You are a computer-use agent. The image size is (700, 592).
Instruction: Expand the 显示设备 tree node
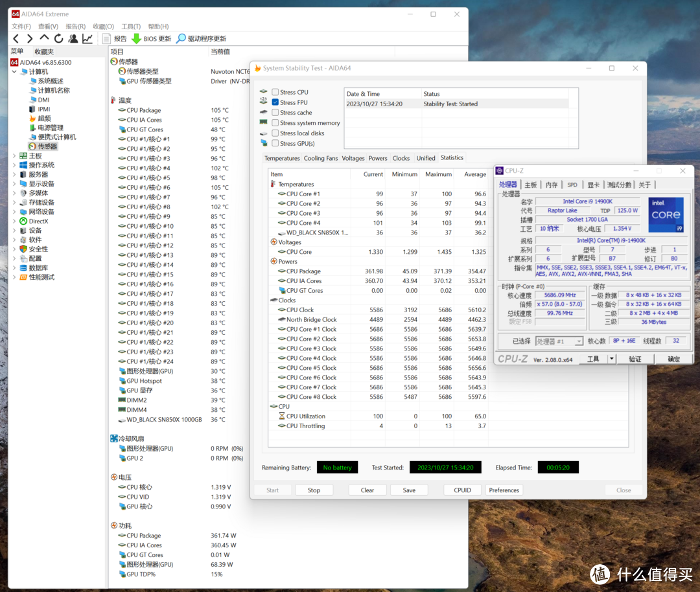point(14,184)
